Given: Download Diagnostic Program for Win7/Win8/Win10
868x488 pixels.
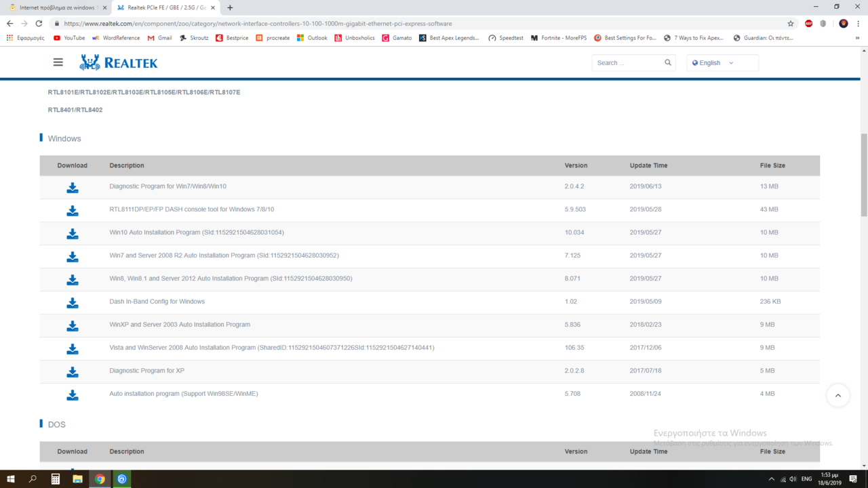Looking at the screenshot, I should click(x=73, y=188).
